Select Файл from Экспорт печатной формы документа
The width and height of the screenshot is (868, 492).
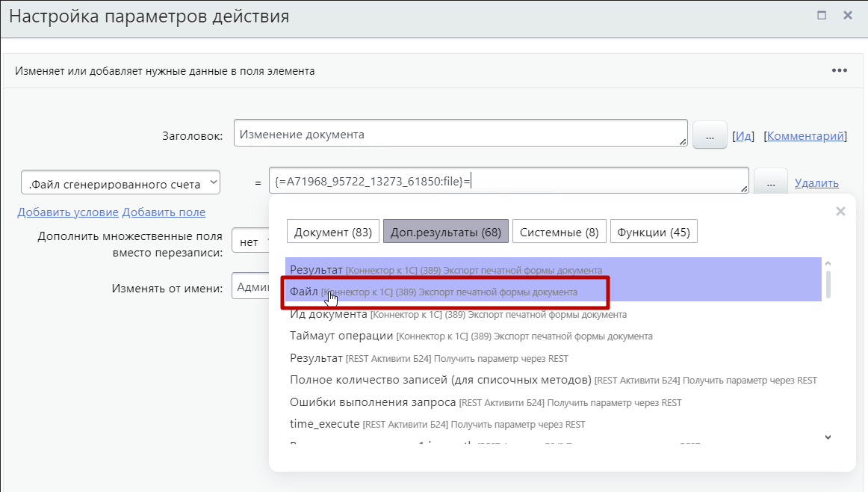pyautogui.click(x=303, y=292)
